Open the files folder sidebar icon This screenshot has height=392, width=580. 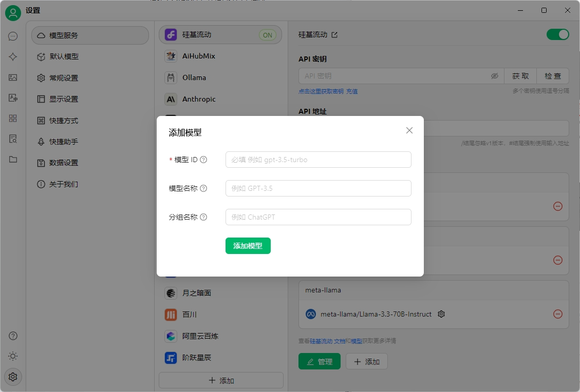point(13,159)
